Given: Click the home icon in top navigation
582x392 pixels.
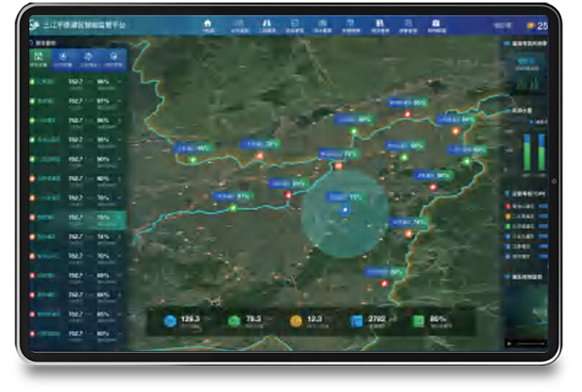Looking at the screenshot, I should (208, 24).
